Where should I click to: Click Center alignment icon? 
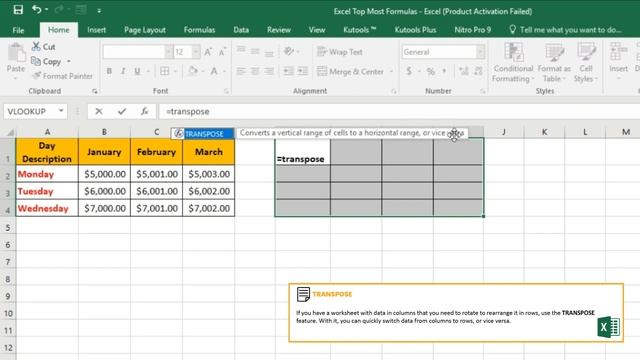(255, 71)
